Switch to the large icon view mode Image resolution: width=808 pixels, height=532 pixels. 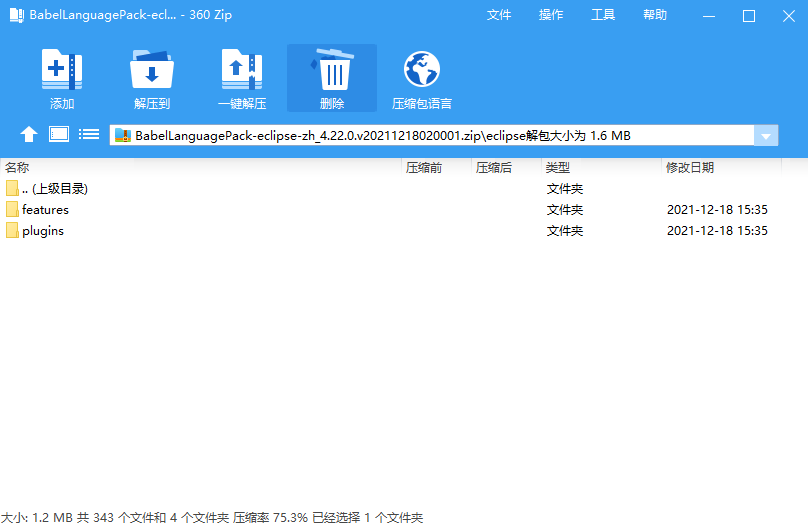59,135
